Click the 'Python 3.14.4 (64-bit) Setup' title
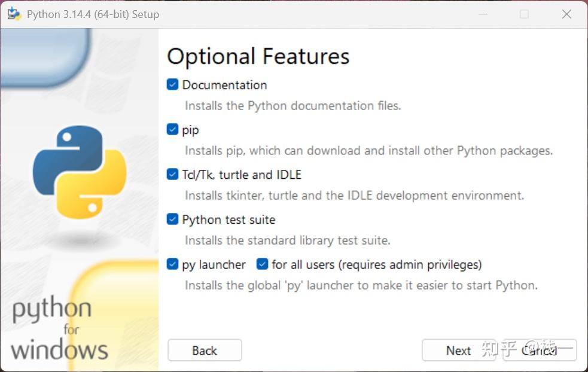The height and width of the screenshot is (372, 588). tap(93, 14)
